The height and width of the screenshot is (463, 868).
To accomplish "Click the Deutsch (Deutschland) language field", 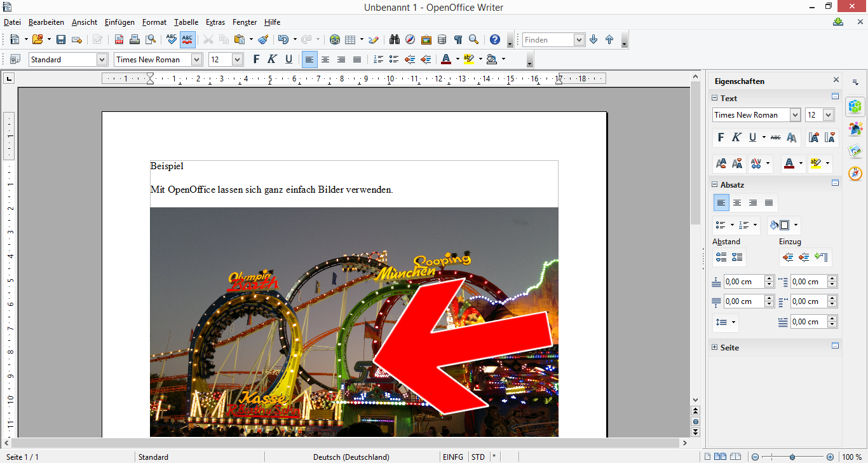I will point(351,457).
